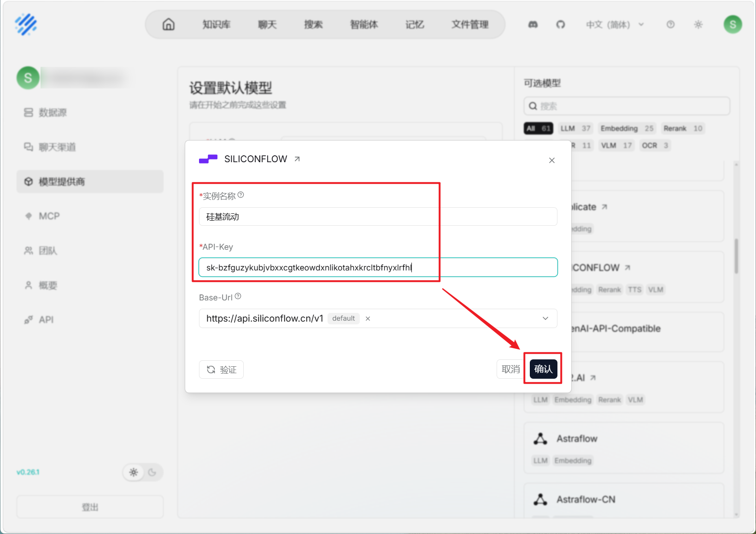Open the Discord link icon

pyautogui.click(x=533, y=24)
